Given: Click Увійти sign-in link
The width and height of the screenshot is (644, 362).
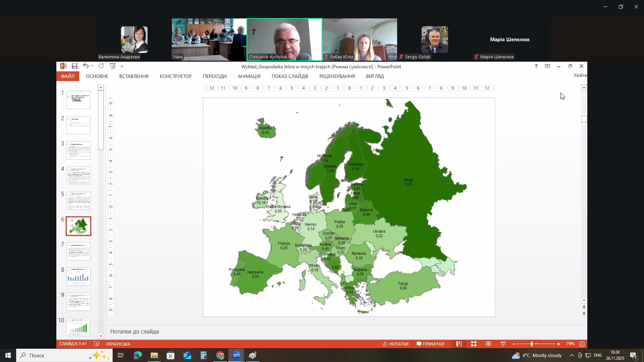Looking at the screenshot, I should (580, 75).
